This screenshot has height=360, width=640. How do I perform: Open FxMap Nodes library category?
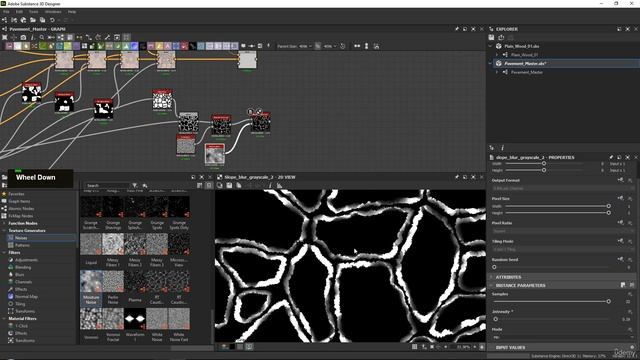pyautogui.click(x=21, y=216)
